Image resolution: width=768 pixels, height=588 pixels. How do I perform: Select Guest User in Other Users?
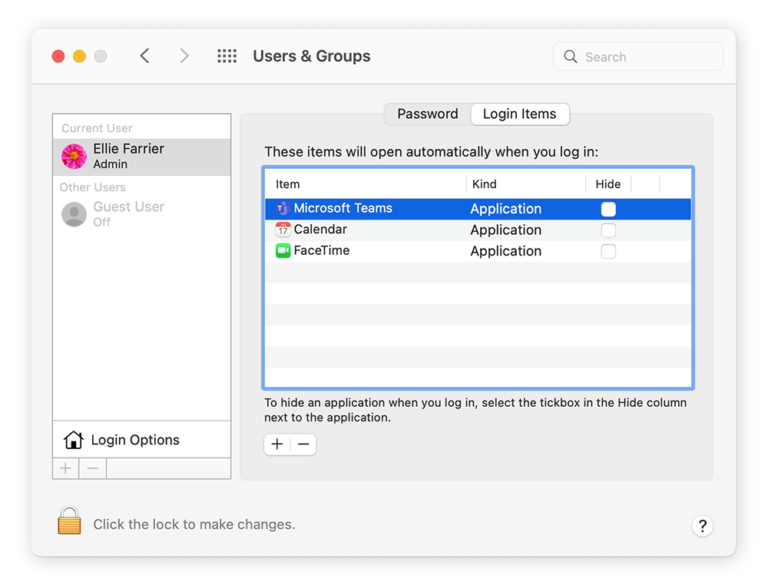(x=142, y=214)
